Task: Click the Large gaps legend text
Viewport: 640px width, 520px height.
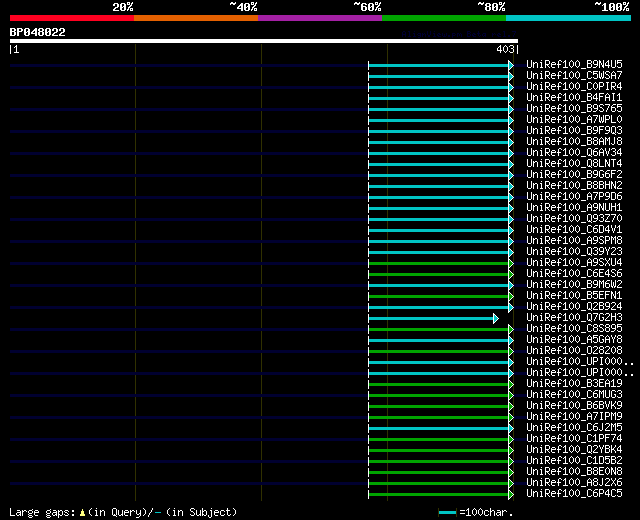Action: tap(42, 512)
